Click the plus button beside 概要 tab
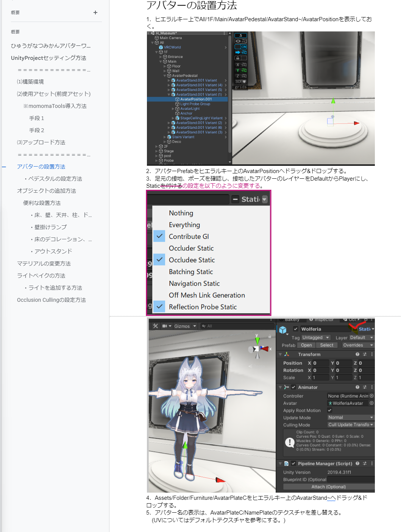 [x=95, y=12]
